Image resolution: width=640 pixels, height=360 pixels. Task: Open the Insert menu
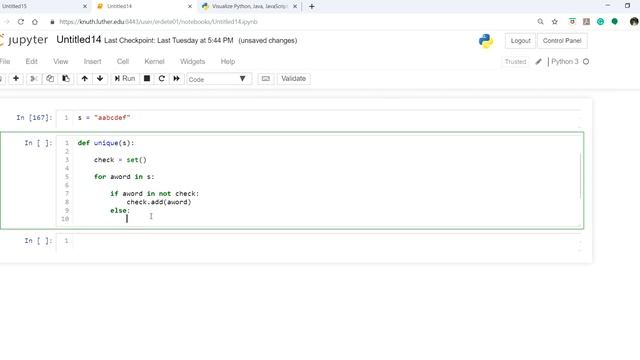(x=92, y=61)
